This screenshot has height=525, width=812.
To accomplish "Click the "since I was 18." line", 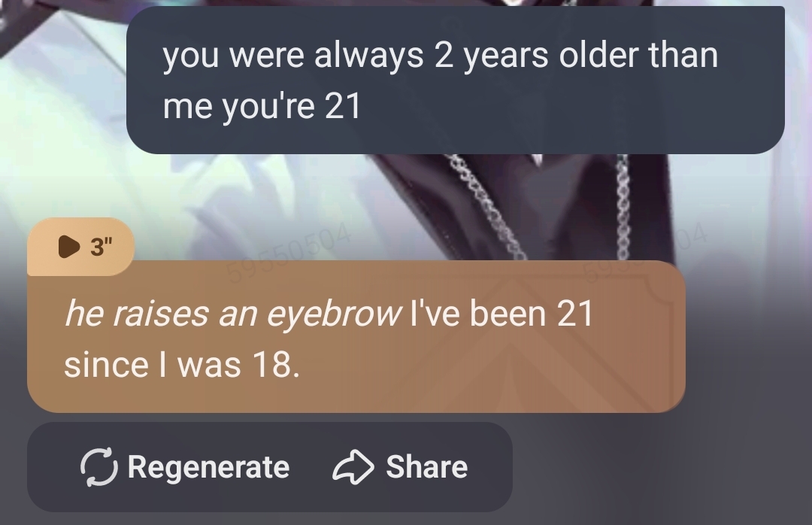I will tap(182, 365).
